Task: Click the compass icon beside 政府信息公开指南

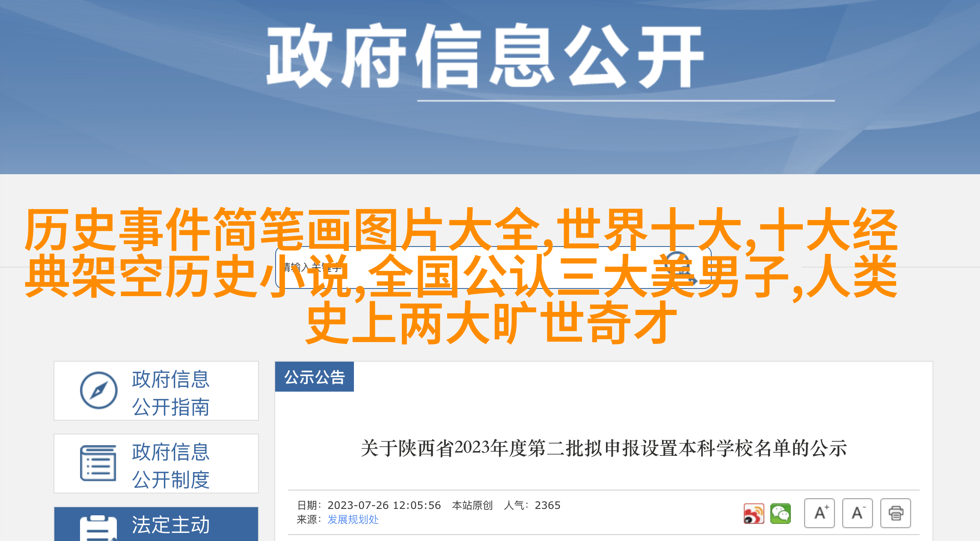Action: point(99,390)
